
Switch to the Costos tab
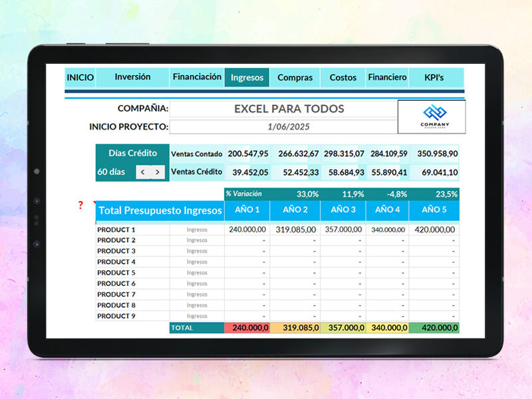click(342, 77)
